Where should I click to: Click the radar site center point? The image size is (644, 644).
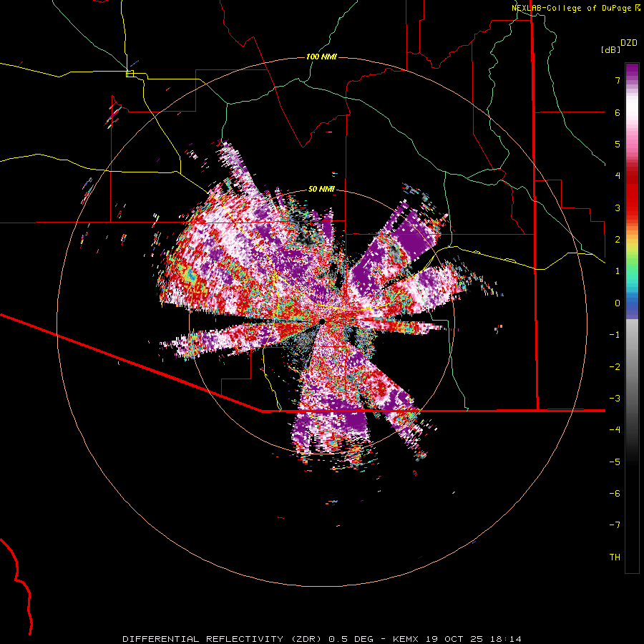pos(322,321)
